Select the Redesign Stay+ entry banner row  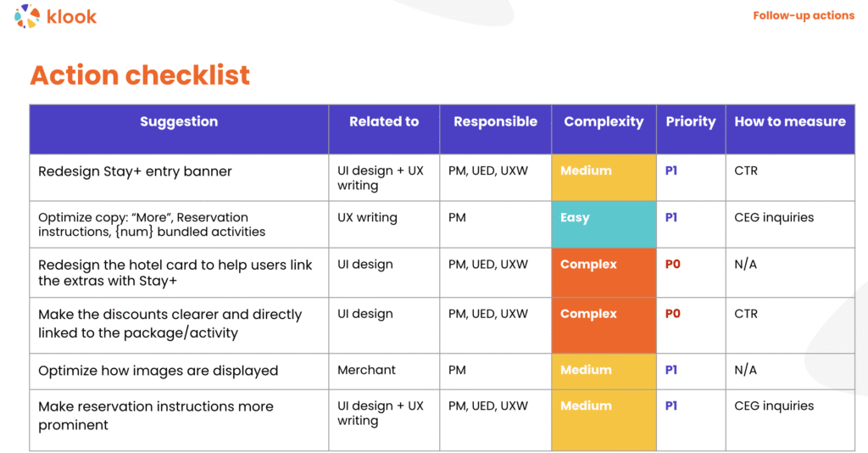[x=136, y=171]
